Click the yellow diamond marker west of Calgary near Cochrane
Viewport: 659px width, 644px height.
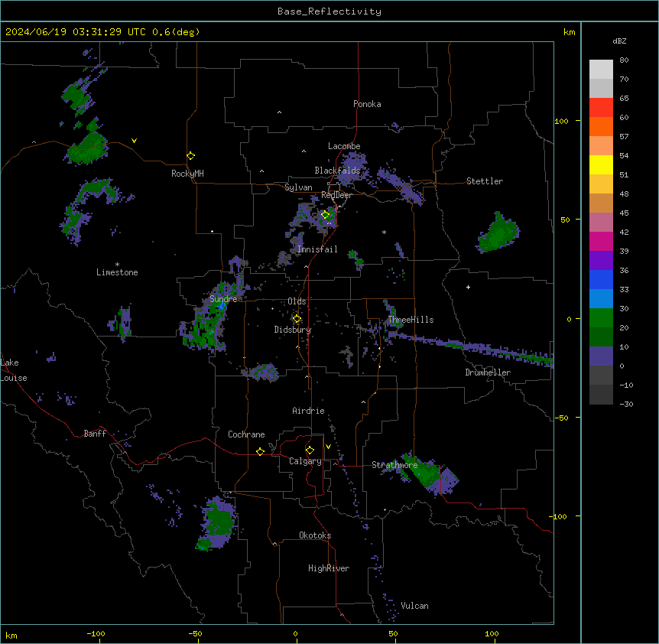tap(260, 451)
